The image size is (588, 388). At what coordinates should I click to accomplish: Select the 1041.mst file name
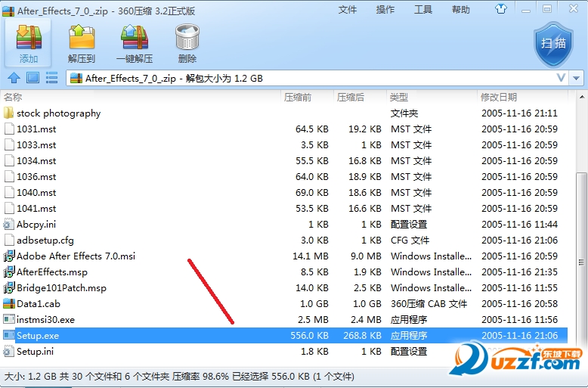[36, 208]
